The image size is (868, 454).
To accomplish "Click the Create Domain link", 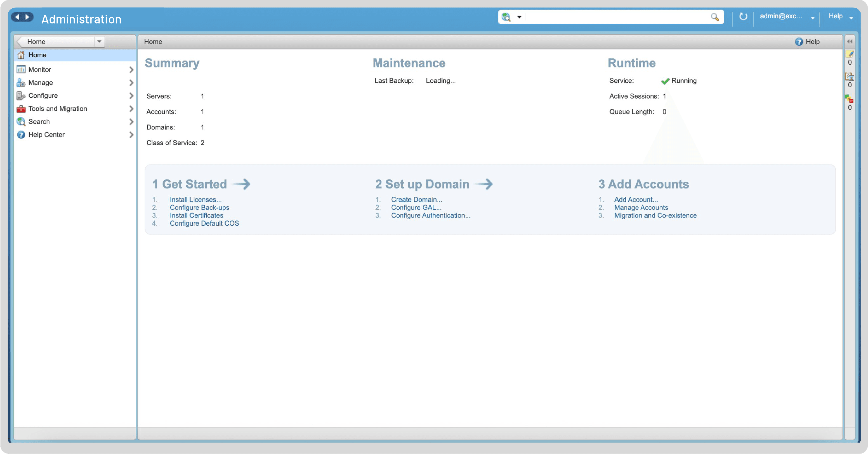I will click(416, 199).
